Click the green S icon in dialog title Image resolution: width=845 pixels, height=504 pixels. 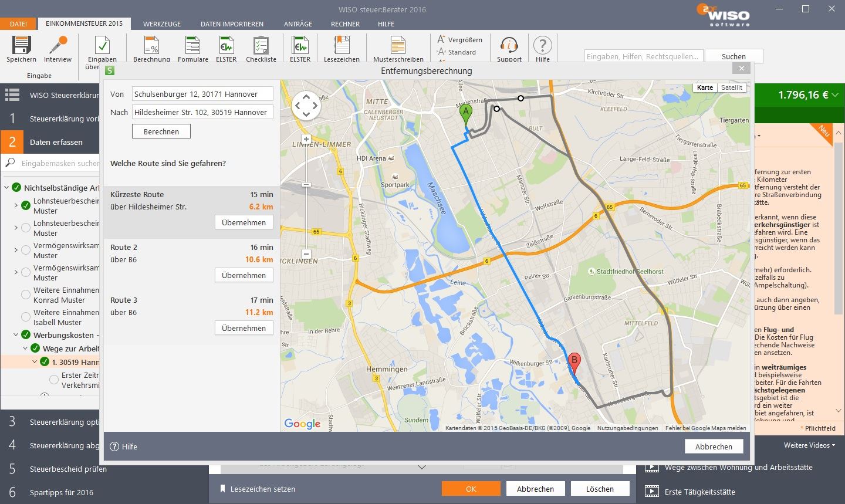(x=109, y=70)
